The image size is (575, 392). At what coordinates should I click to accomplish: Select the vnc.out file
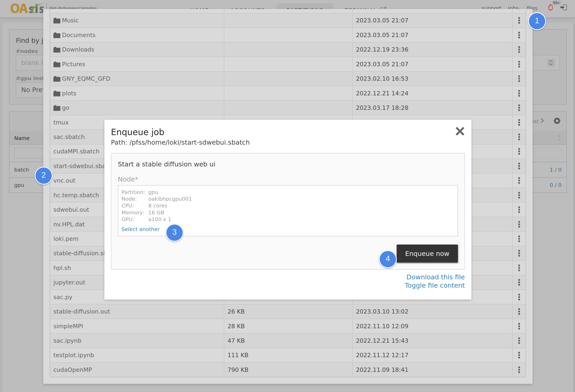pos(64,180)
